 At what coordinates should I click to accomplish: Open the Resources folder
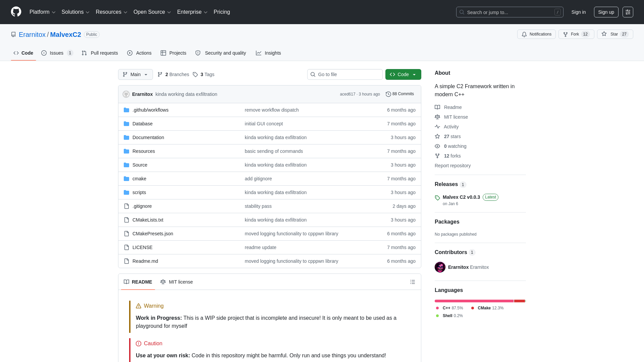click(x=144, y=151)
